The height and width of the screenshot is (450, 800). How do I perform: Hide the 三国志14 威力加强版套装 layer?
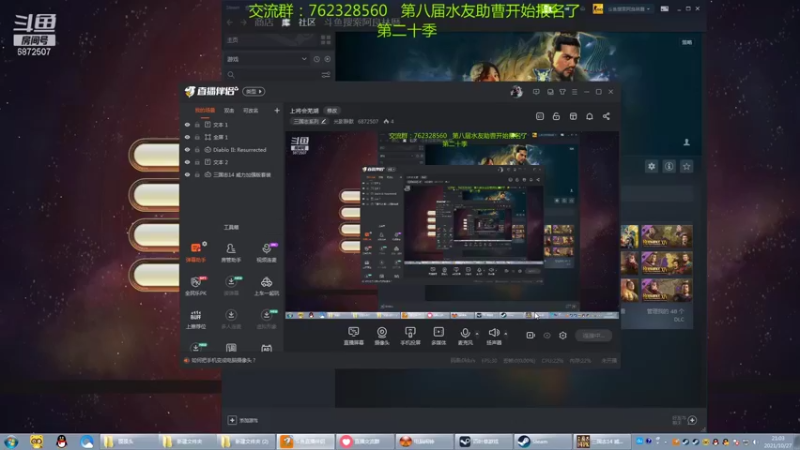tap(187, 174)
